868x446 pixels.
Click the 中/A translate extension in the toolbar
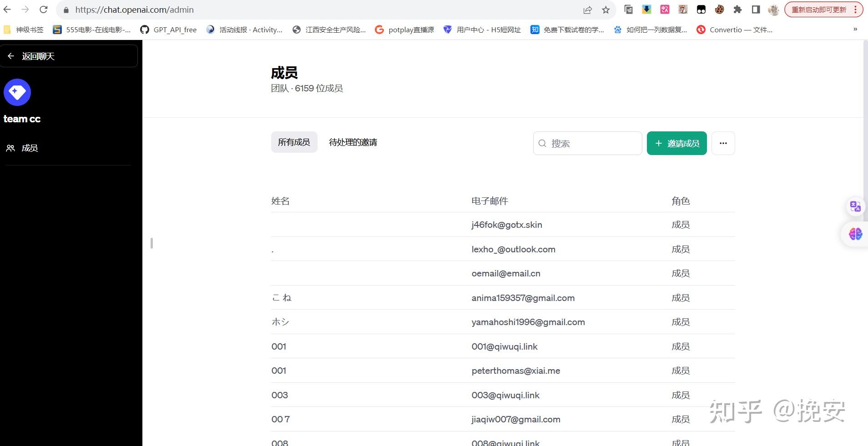(x=665, y=9)
